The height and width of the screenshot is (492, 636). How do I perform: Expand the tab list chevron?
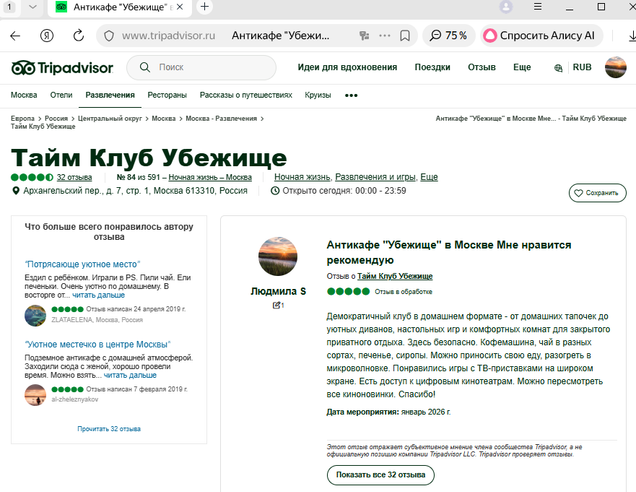click(33, 7)
